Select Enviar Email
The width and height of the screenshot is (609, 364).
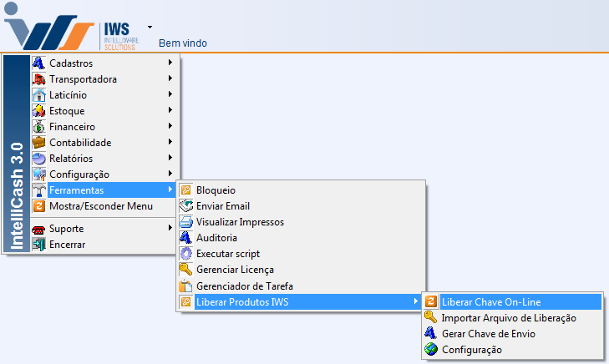[302, 206]
